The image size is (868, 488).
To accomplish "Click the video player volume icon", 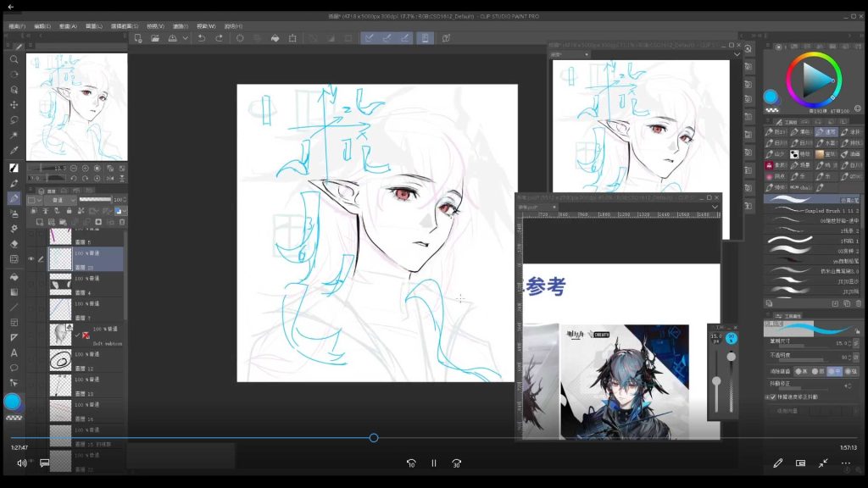I will click(x=21, y=463).
